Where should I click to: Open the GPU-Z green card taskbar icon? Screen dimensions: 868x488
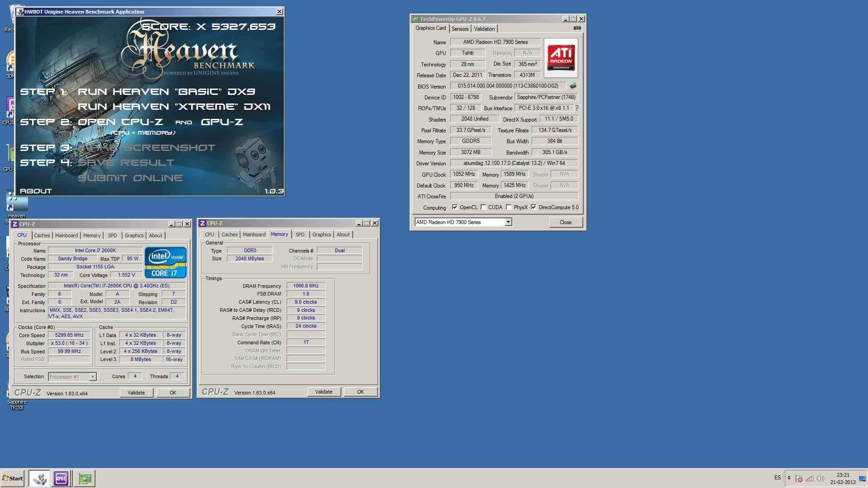point(85,478)
